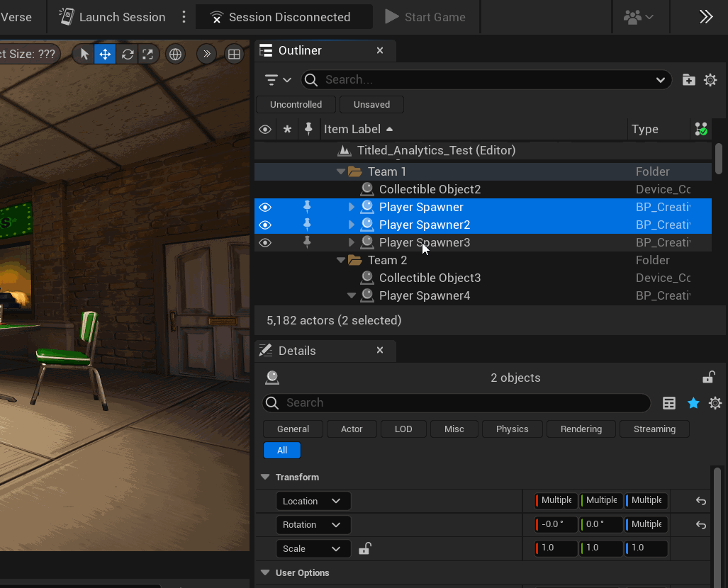Open the Outliner filter options dropdown
Screen dimensions: 728x588
click(x=278, y=80)
